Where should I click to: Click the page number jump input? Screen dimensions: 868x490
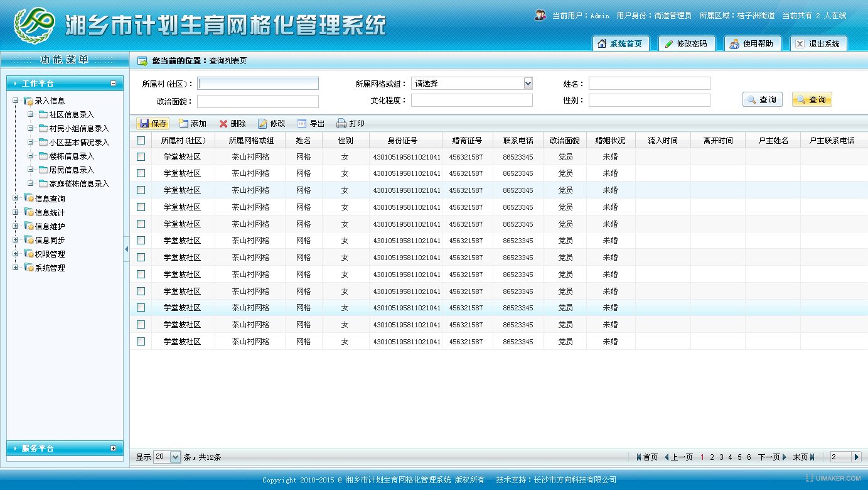(840, 457)
